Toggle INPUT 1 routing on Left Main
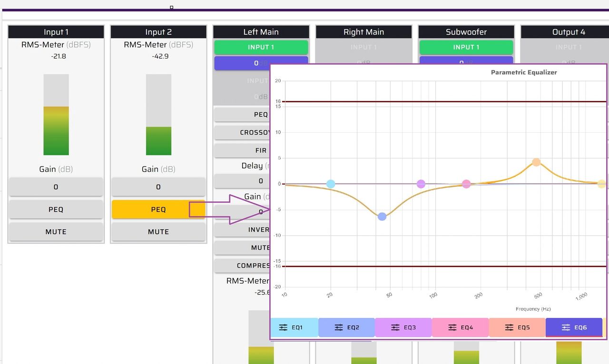This screenshot has height=364, width=609. [261, 47]
